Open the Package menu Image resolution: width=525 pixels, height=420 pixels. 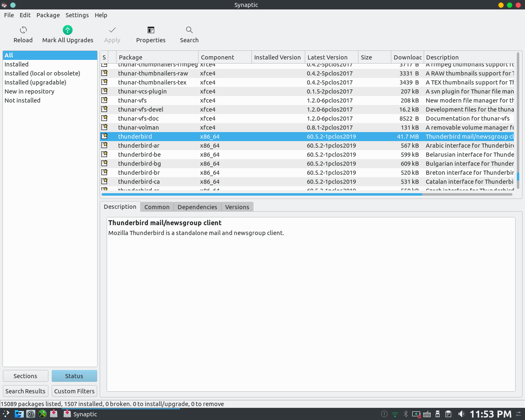click(x=48, y=15)
